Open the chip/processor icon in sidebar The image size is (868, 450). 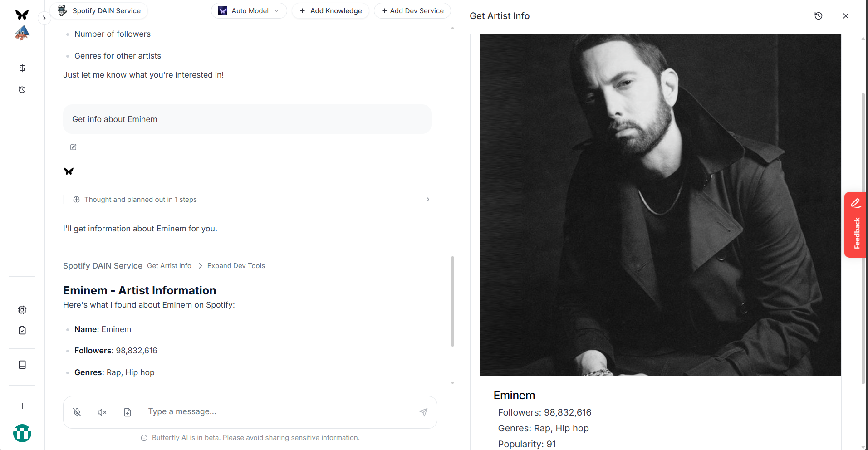(22, 310)
